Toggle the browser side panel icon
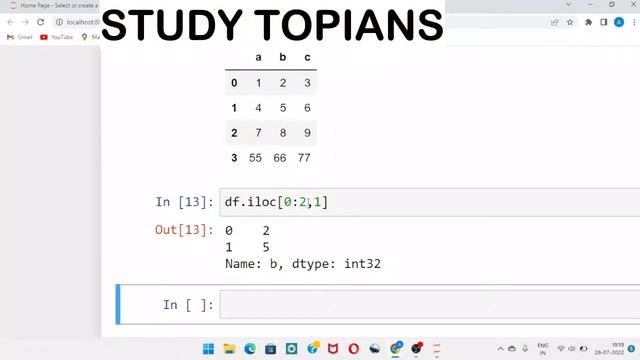Viewport: 640px width, 360px height. [604, 22]
